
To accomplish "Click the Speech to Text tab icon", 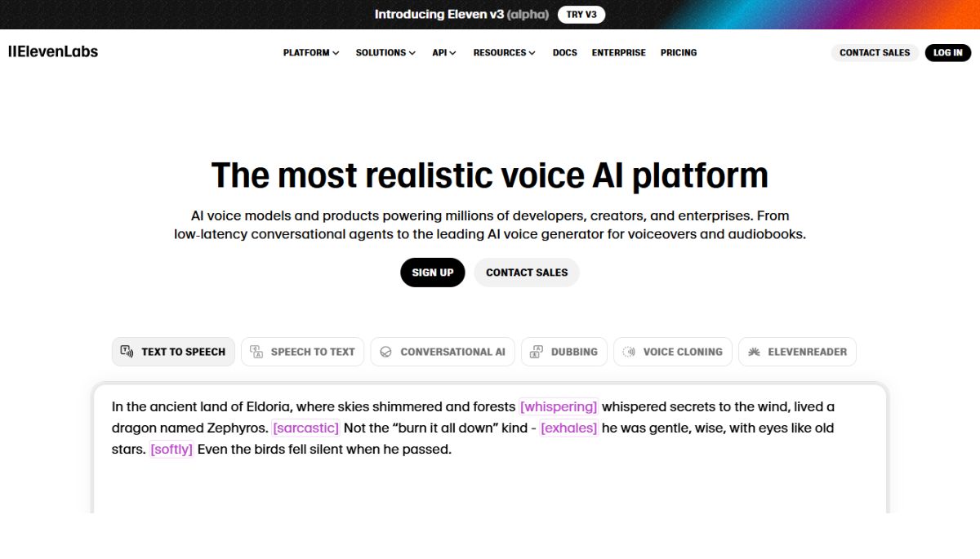I will tap(256, 352).
